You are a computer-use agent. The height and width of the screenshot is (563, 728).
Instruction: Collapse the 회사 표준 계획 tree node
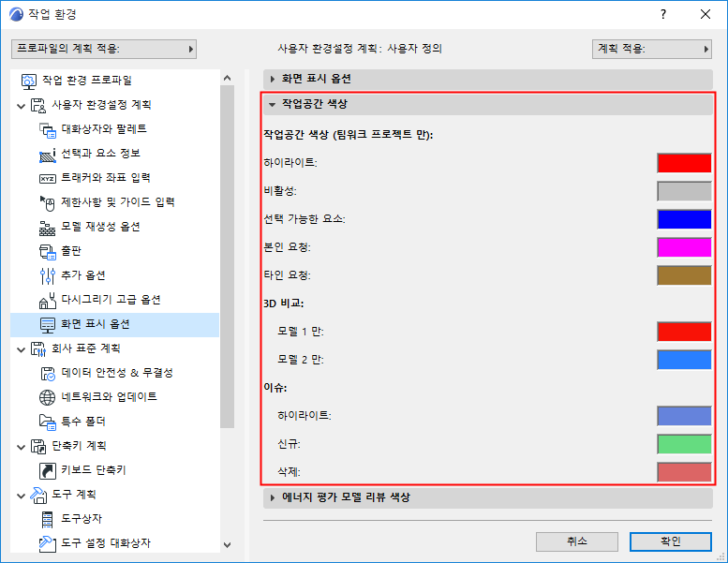(21, 350)
